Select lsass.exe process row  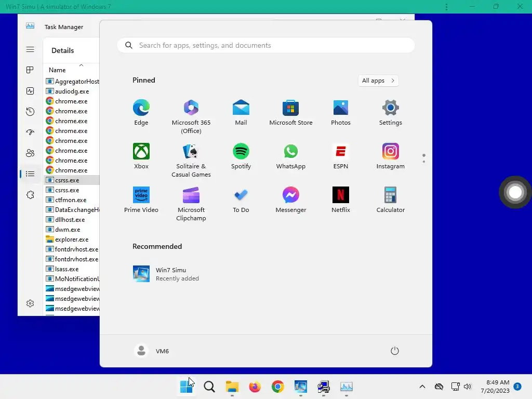tap(72, 269)
